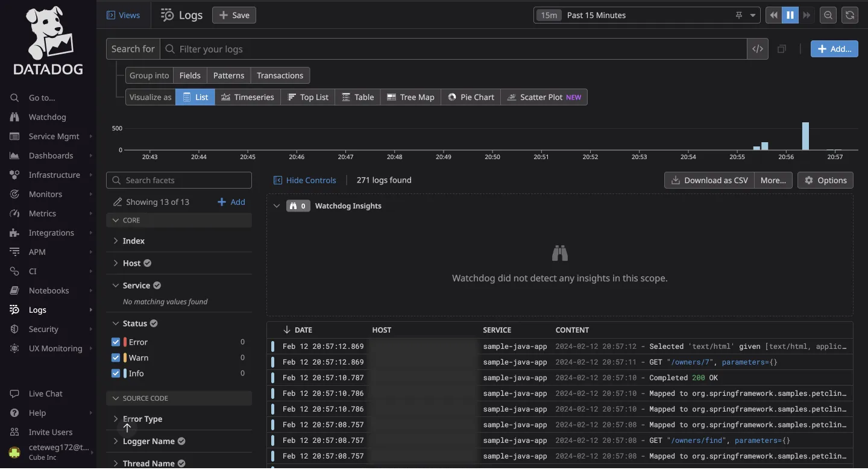Screen dimensions: 868x470
Task: Click the Datadog logo
Action: (x=48, y=41)
